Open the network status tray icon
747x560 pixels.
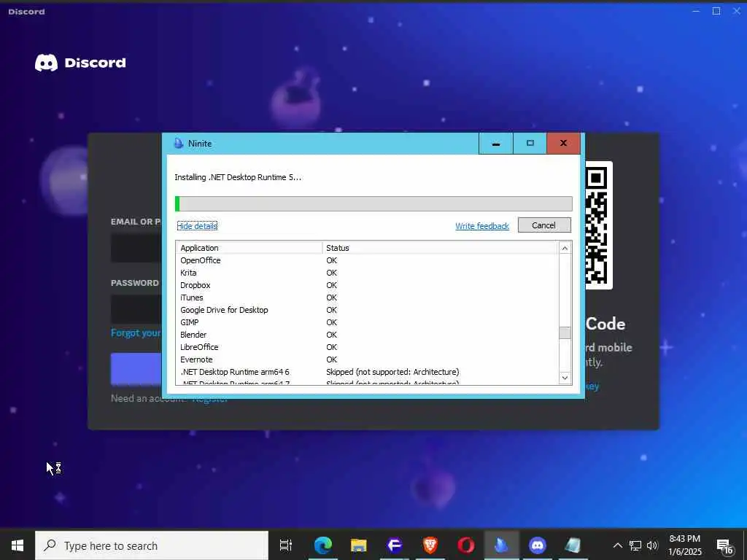pyautogui.click(x=635, y=545)
